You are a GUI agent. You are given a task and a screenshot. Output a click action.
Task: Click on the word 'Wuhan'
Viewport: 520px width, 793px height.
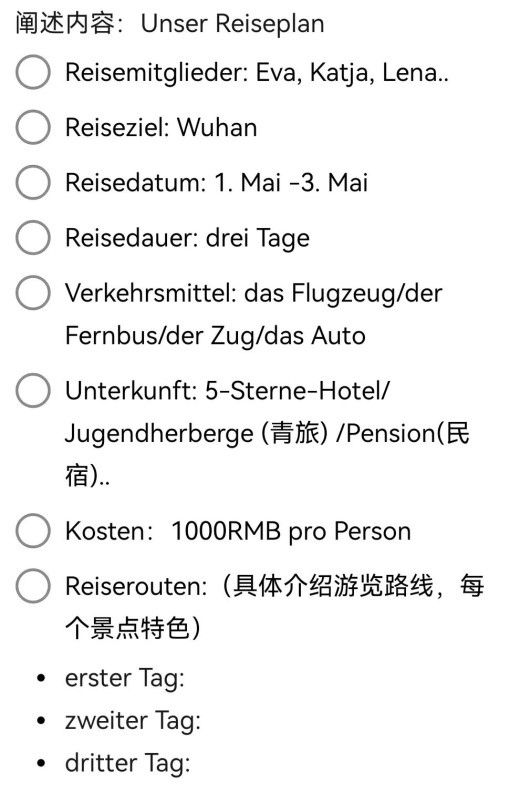pos(217,127)
